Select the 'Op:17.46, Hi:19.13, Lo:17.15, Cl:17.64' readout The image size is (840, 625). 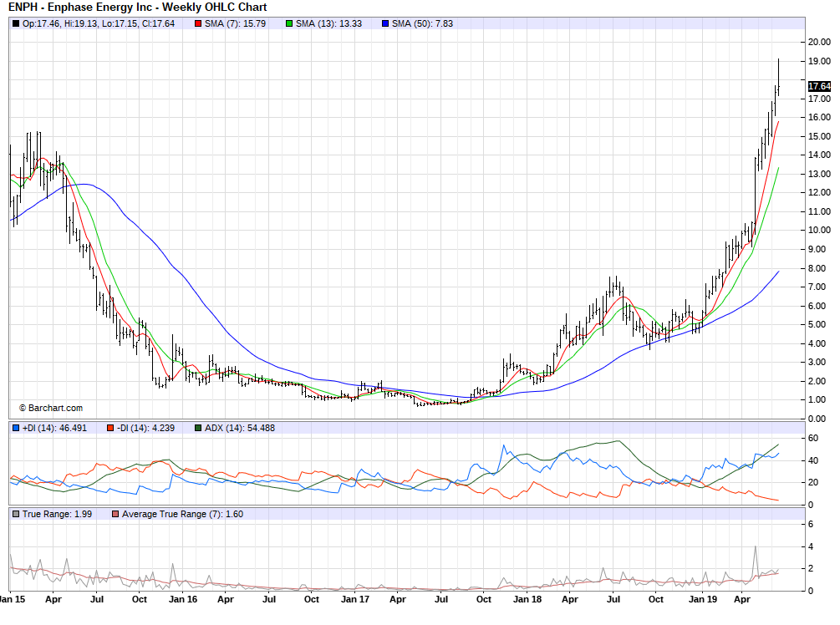click(99, 23)
